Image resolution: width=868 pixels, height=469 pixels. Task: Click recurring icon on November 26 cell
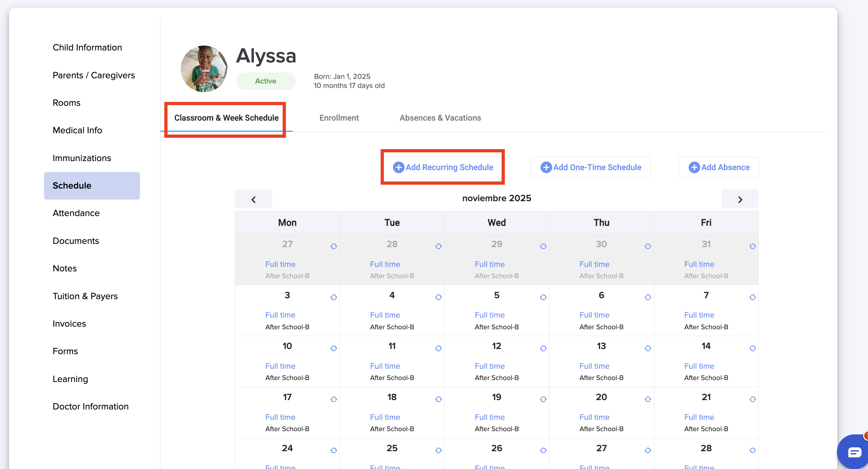coord(543,450)
